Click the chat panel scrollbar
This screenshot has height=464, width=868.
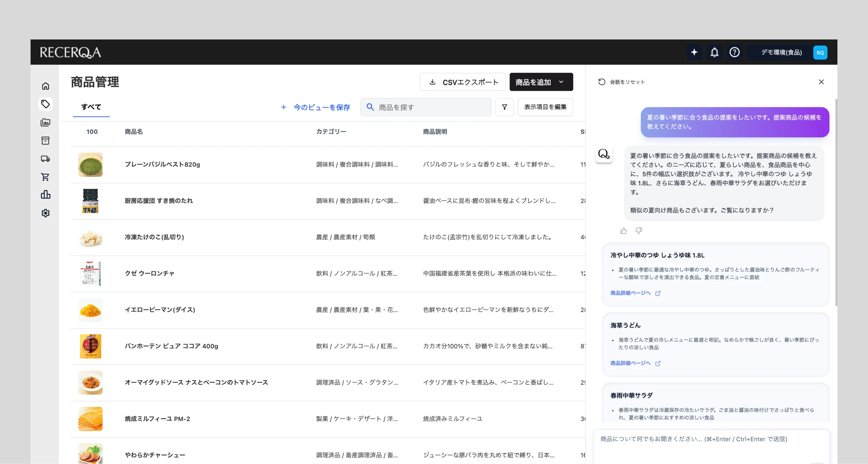pos(836,202)
